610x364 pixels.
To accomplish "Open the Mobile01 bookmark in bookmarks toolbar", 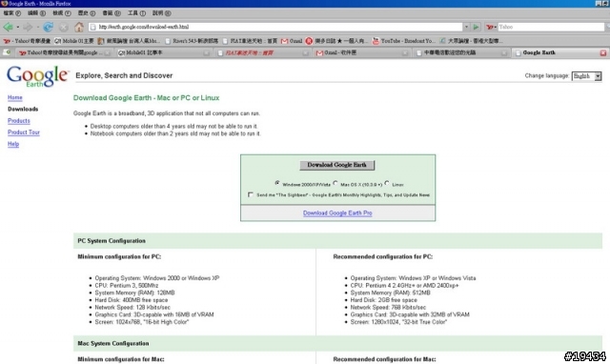I will click(74, 41).
